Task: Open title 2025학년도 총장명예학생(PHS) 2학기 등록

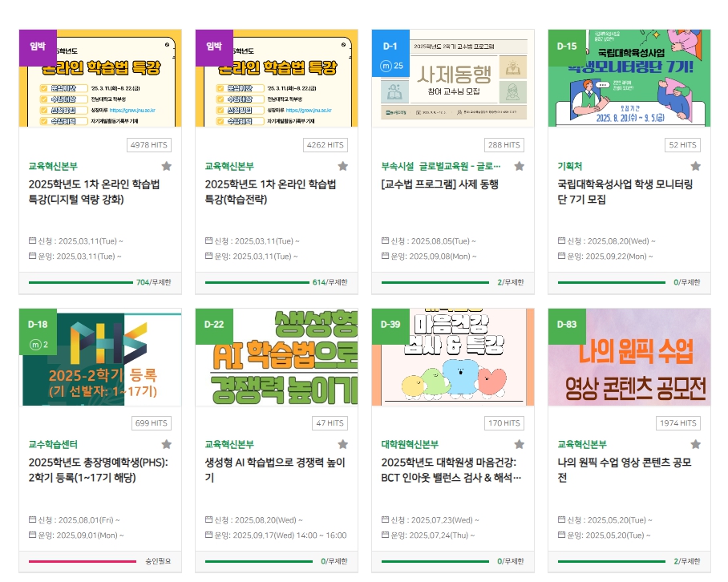Action: pyautogui.click(x=94, y=470)
